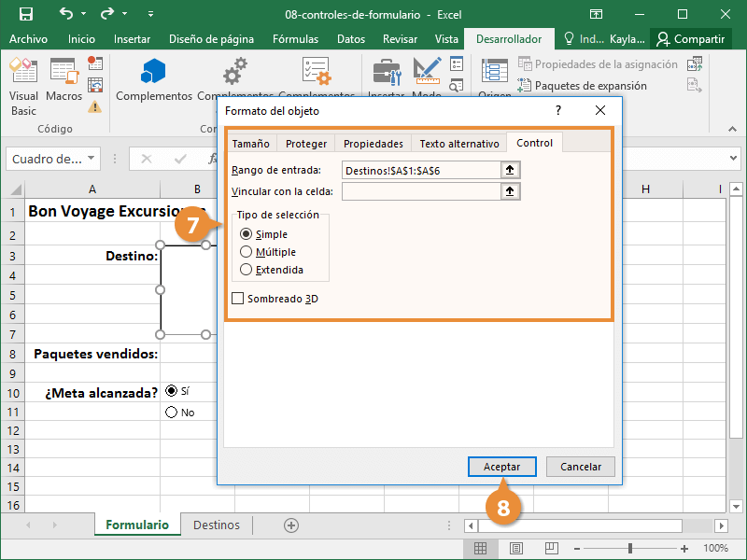The image size is (747, 560).
Task: Expand the formula bar chevron
Action: coord(733,158)
